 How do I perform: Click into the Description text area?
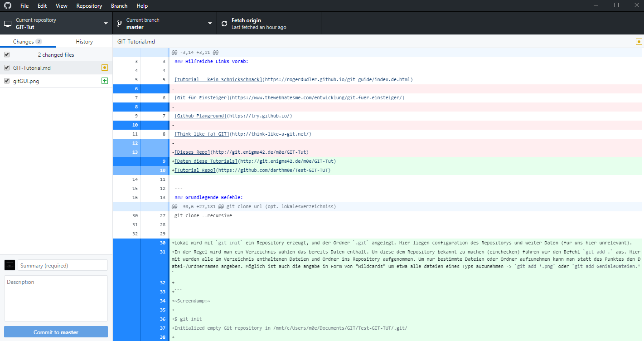pyautogui.click(x=56, y=298)
